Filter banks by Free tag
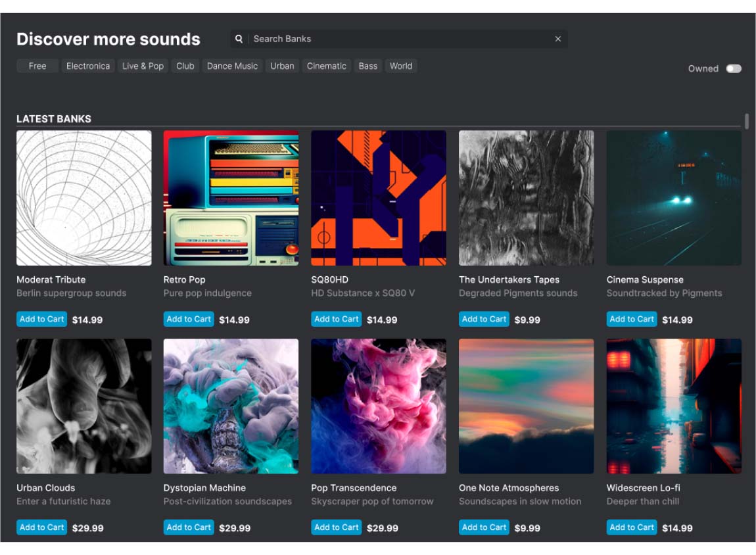Image resolution: width=756 pixels, height=555 pixels. click(x=37, y=66)
